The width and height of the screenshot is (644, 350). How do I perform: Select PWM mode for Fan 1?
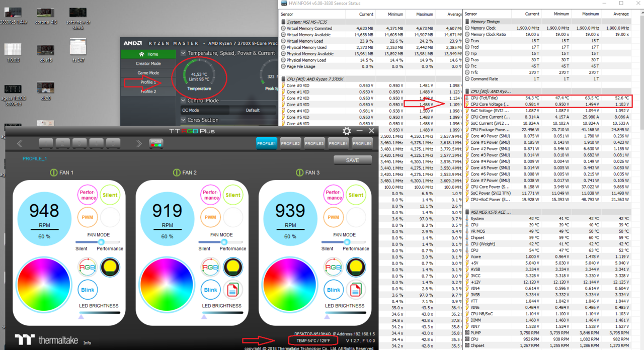[88, 217]
